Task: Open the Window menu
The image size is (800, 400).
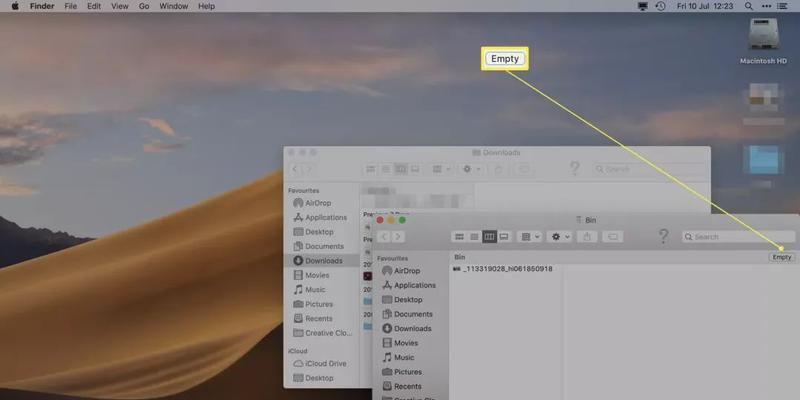Action: tap(173, 6)
